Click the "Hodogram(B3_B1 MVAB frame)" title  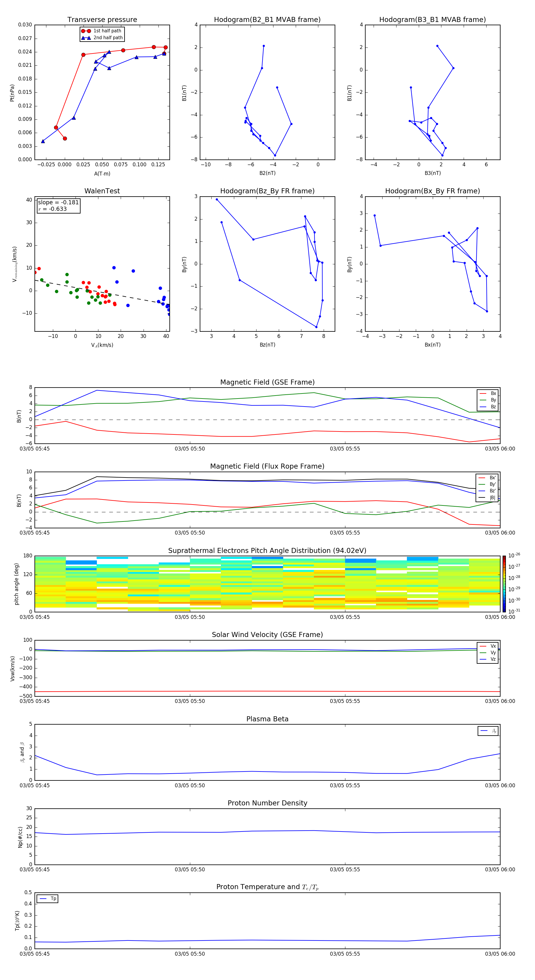pyautogui.click(x=432, y=19)
